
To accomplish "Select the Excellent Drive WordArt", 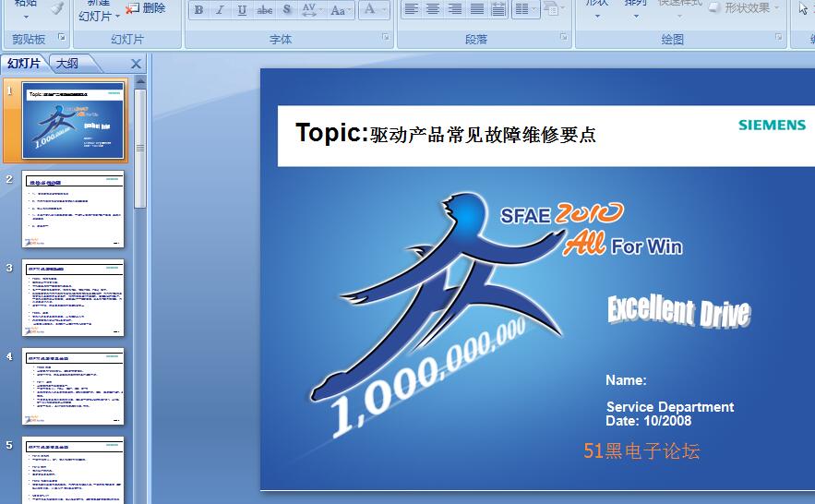I will 679,311.
